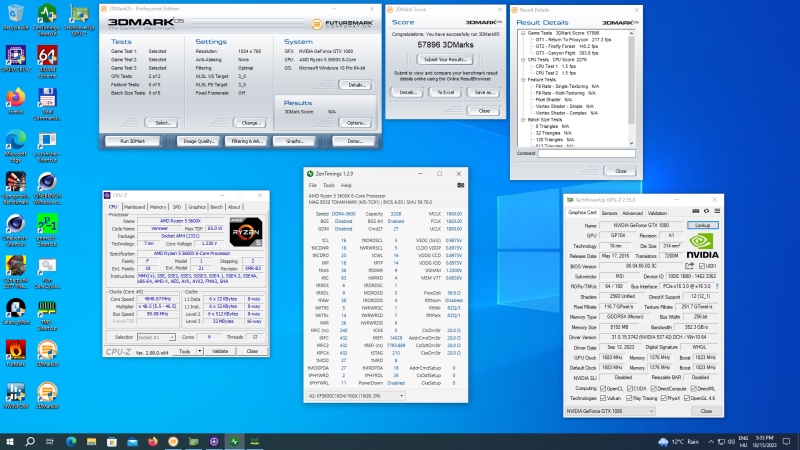800x450 pixels.
Task: Show hidden icons in the system tray
Action: 711,441
